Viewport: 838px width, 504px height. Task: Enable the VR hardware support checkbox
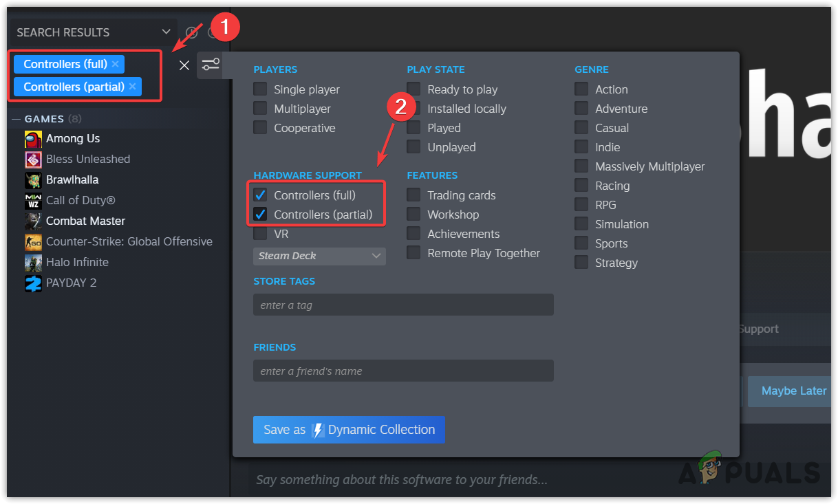click(260, 234)
